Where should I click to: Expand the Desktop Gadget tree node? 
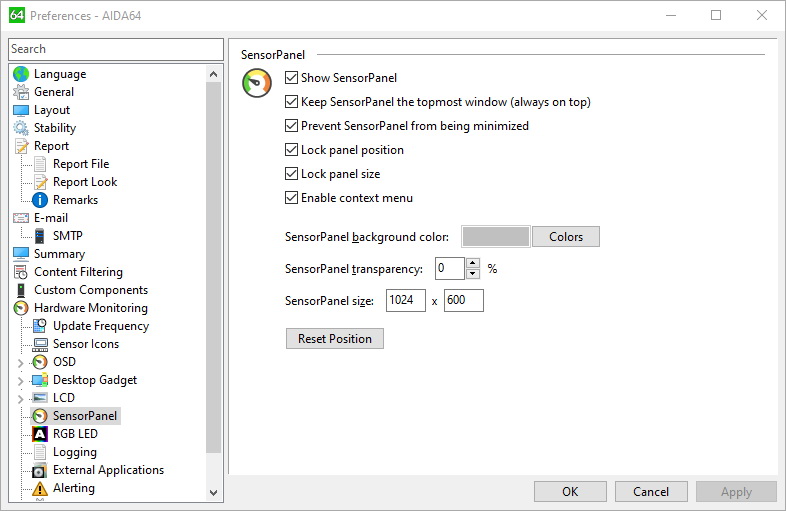(21, 381)
